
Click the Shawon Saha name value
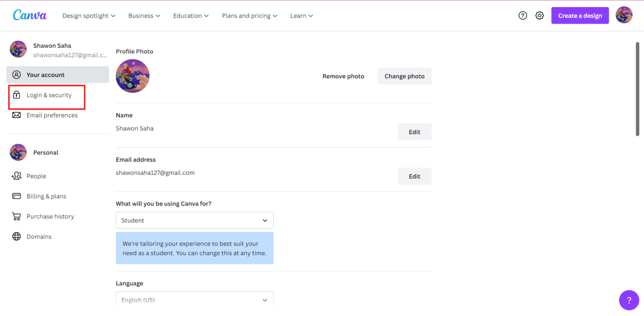pyautogui.click(x=135, y=129)
